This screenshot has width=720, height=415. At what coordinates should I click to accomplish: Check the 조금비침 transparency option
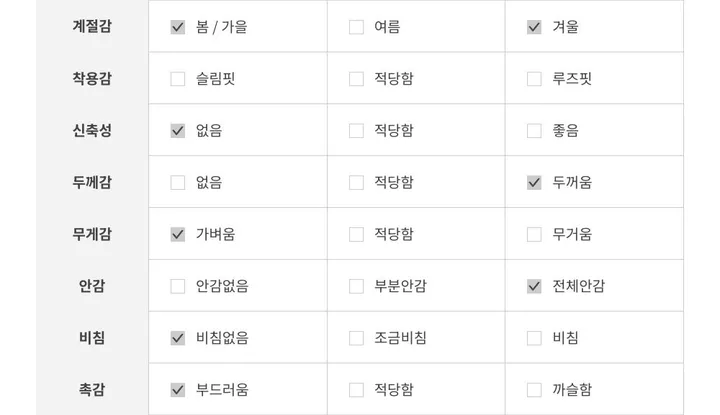coord(356,338)
